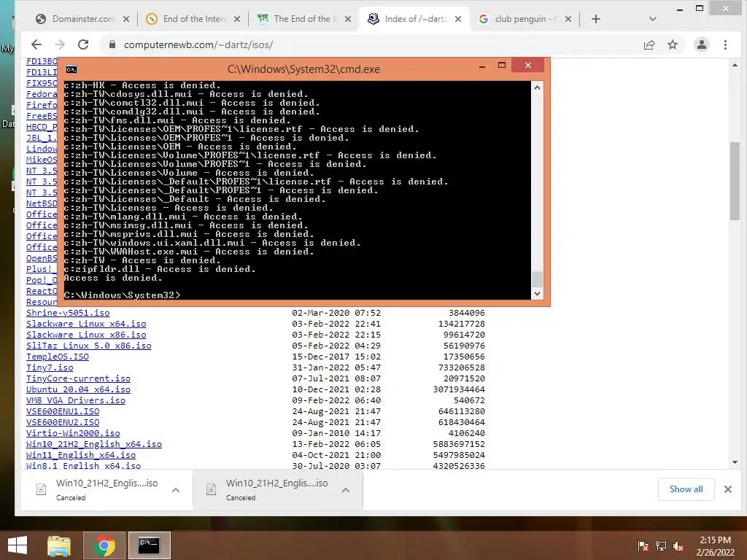The width and height of the screenshot is (747, 560).
Task: Click the browser page scrollbar thumb
Action: pos(735,181)
